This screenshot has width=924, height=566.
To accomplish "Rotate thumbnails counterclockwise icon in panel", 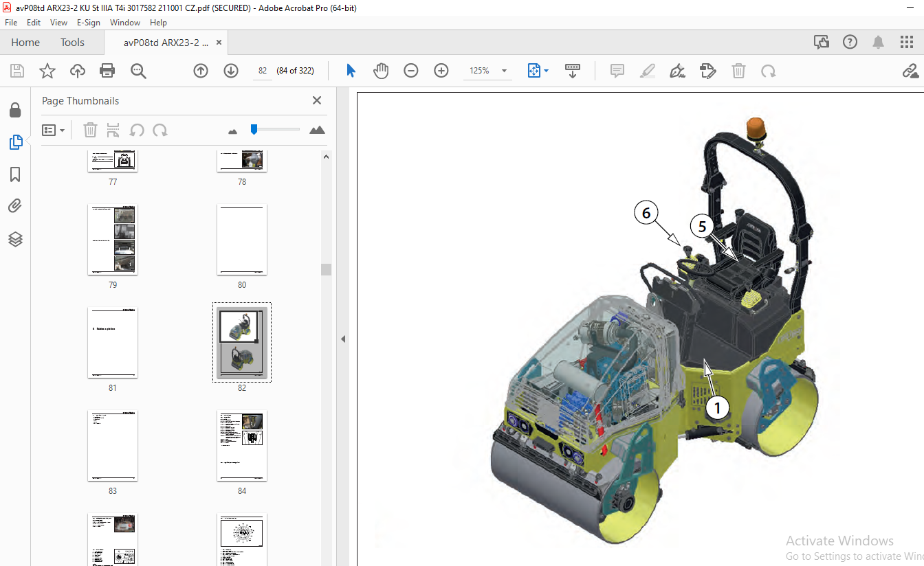I will point(137,130).
